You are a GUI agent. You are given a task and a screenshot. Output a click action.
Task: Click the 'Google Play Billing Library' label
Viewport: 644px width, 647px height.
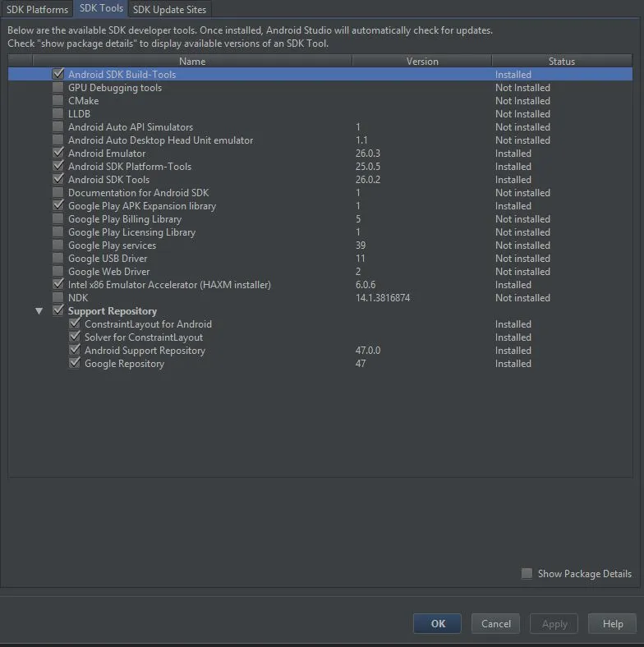pos(125,219)
